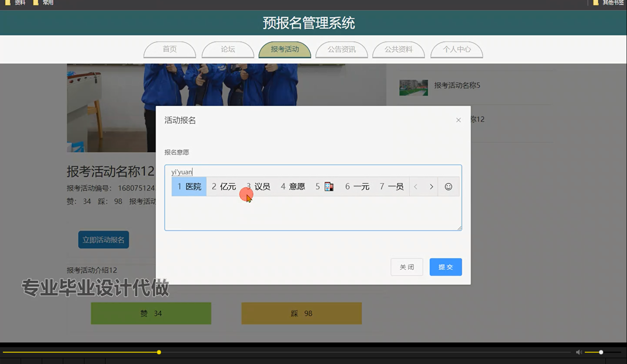This screenshot has width=627, height=364.
Task: Click inside the 报名意愿 text field
Action: (x=313, y=215)
